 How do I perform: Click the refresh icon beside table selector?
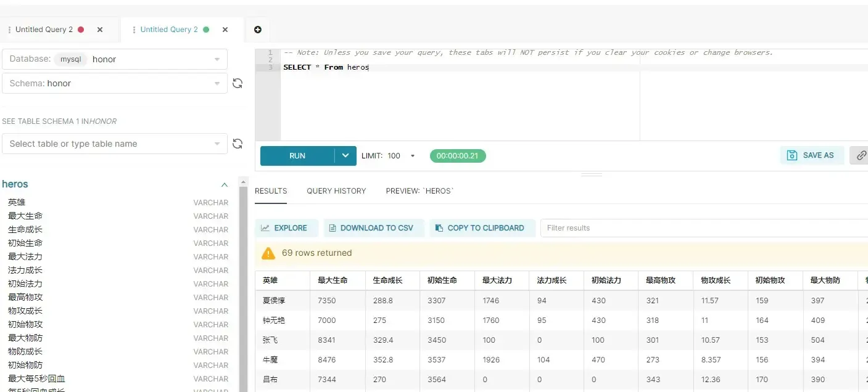[238, 143]
